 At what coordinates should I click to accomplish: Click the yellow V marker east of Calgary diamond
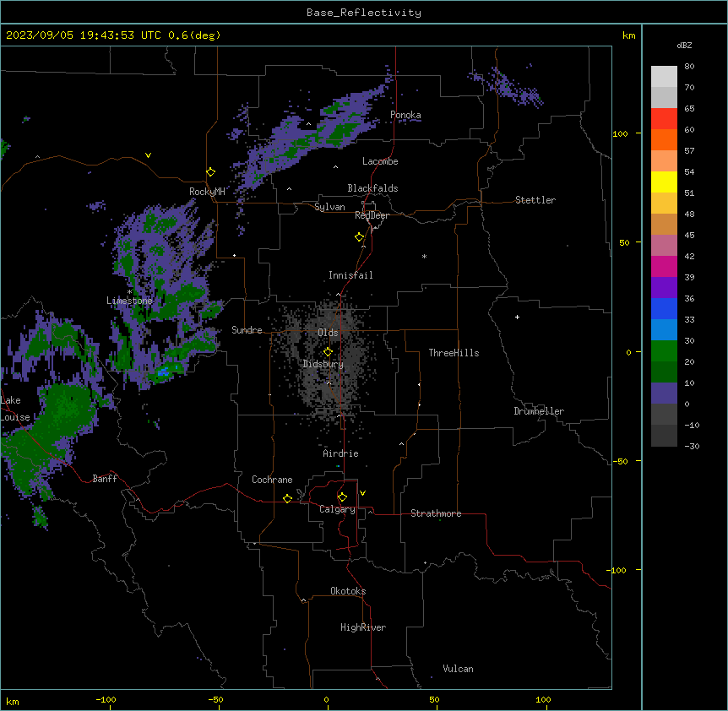coord(362,493)
